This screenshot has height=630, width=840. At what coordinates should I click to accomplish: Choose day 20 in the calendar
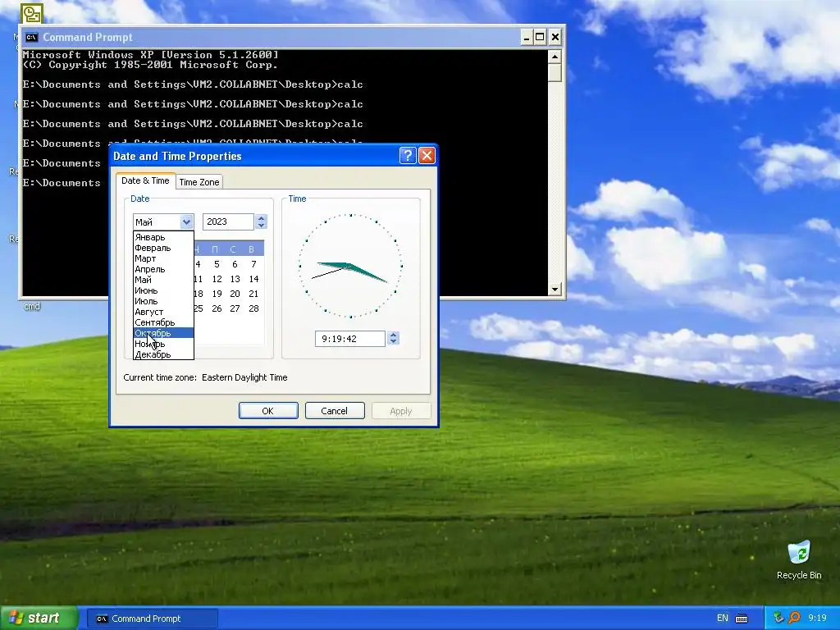coord(235,294)
